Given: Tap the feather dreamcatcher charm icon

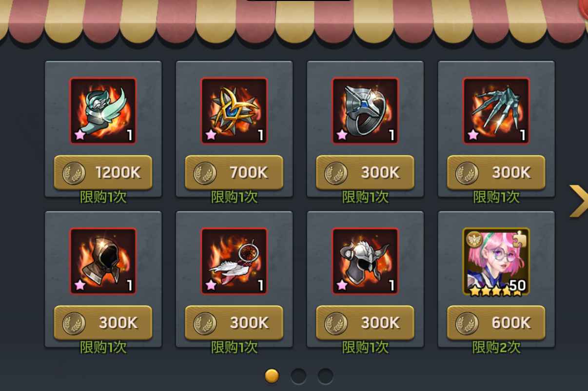Looking at the screenshot, I should tap(234, 261).
